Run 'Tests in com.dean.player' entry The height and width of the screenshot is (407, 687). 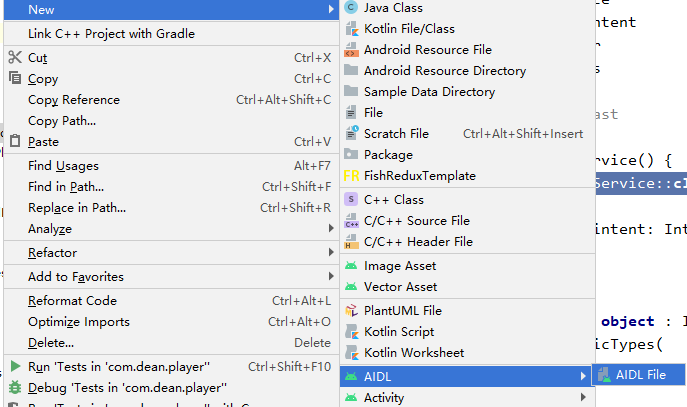[171, 367]
